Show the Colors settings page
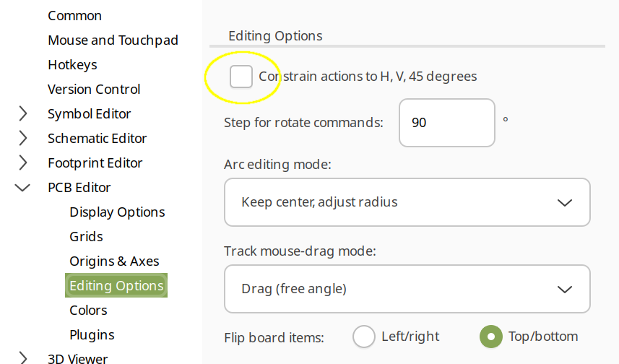The image size is (619, 364). 88,310
